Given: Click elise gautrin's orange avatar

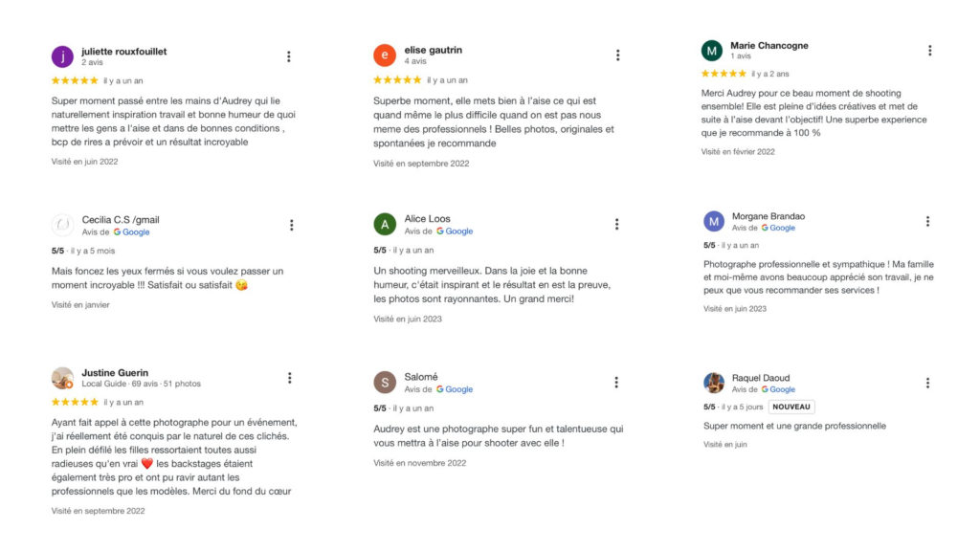Looking at the screenshot, I should tap(385, 55).
